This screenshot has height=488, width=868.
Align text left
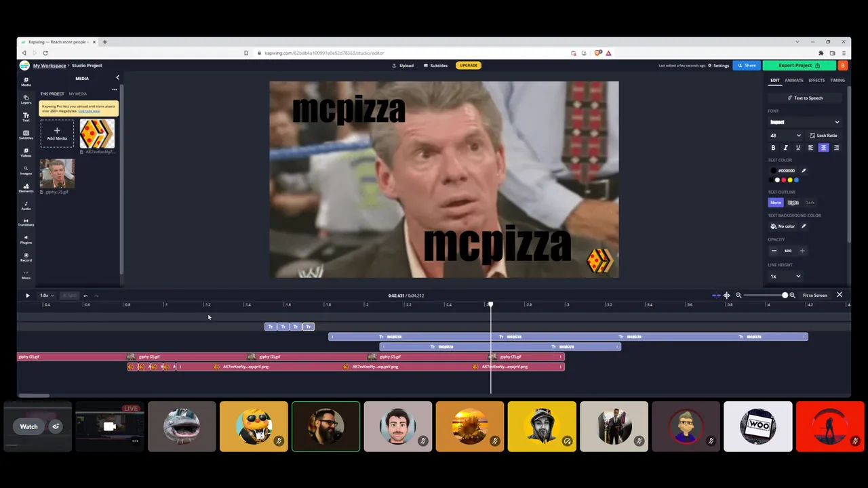(x=810, y=148)
